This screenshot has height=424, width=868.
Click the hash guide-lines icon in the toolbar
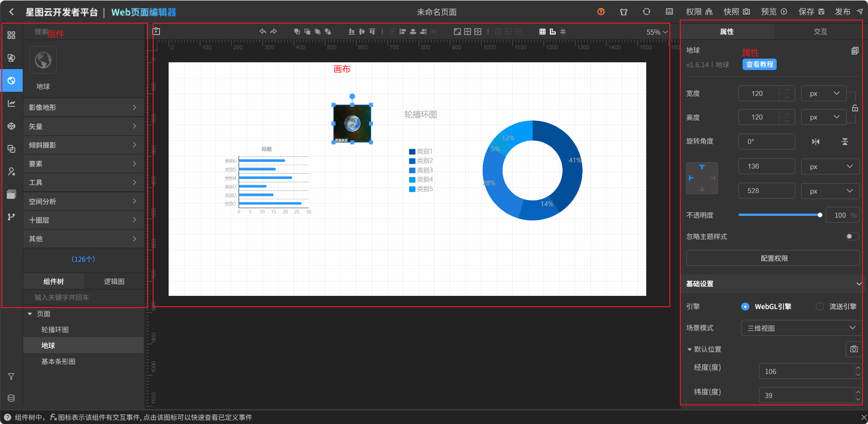(x=563, y=31)
